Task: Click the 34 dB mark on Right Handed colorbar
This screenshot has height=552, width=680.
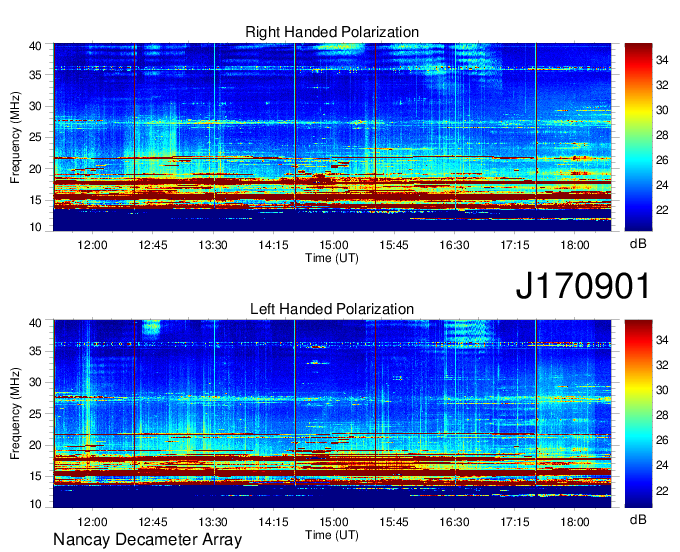Action: tap(662, 60)
